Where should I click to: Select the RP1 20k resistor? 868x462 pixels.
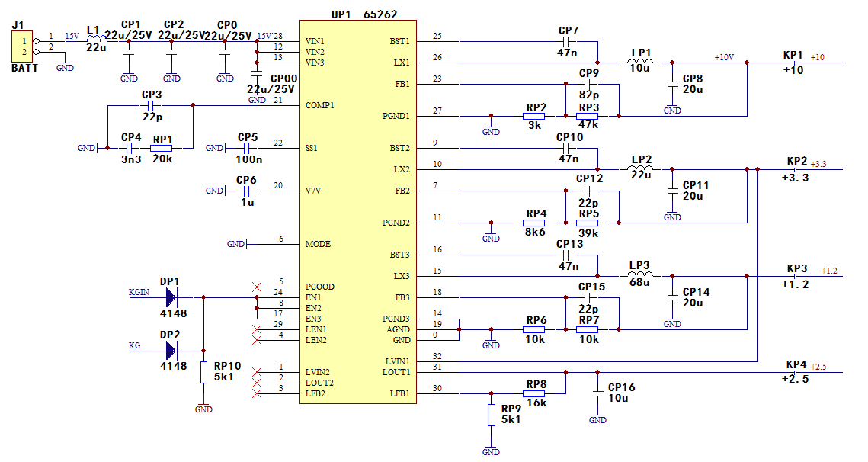click(161, 148)
